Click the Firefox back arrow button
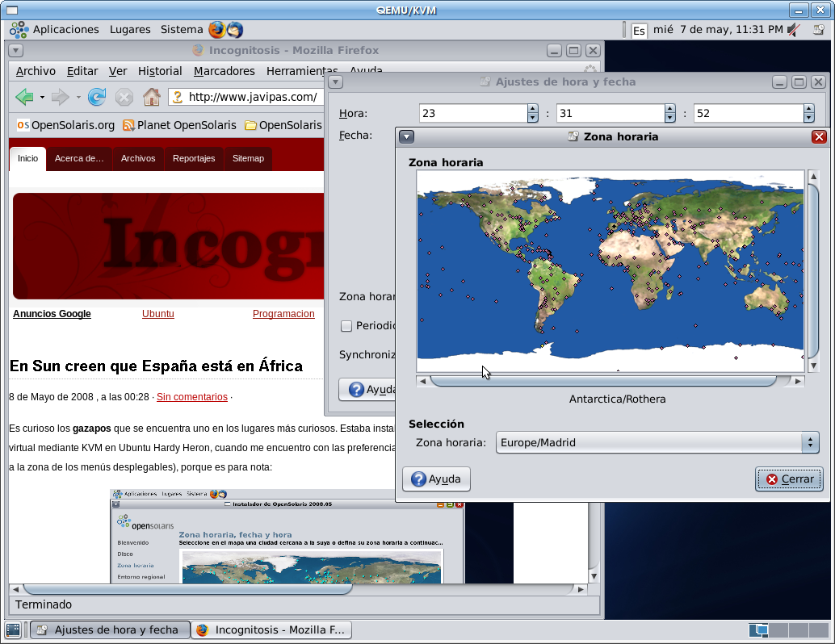 (23, 98)
